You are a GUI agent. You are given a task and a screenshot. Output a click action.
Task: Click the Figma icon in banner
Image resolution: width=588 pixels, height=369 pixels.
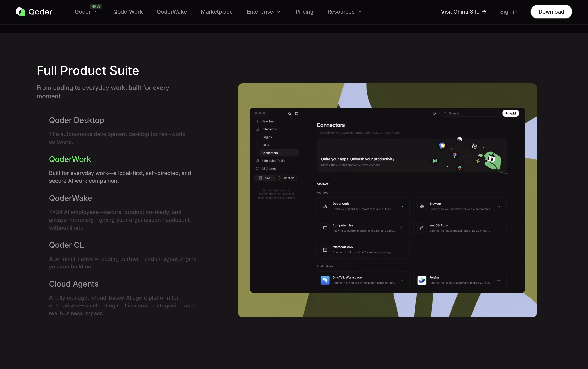click(455, 155)
